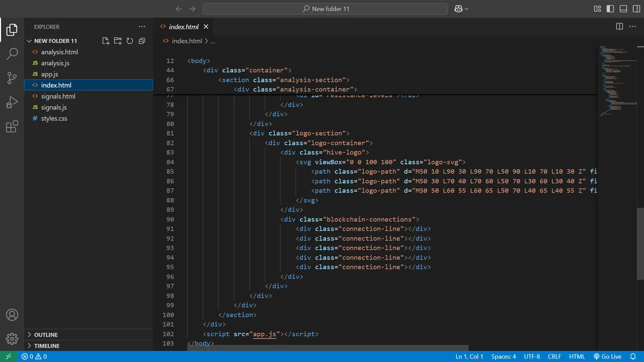Expand the OUTLINE section
Viewport: 644px width, 362px height.
[89, 335]
